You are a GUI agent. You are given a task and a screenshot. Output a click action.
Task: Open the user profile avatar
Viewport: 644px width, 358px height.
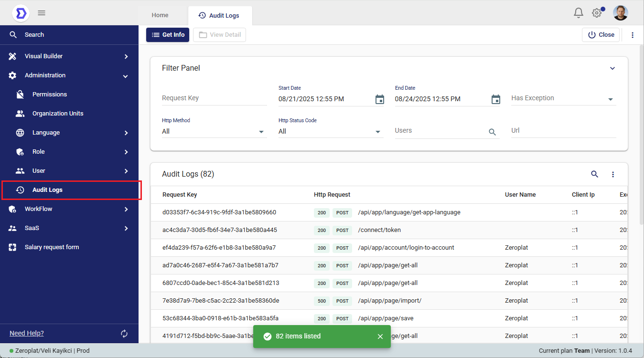pyautogui.click(x=620, y=13)
